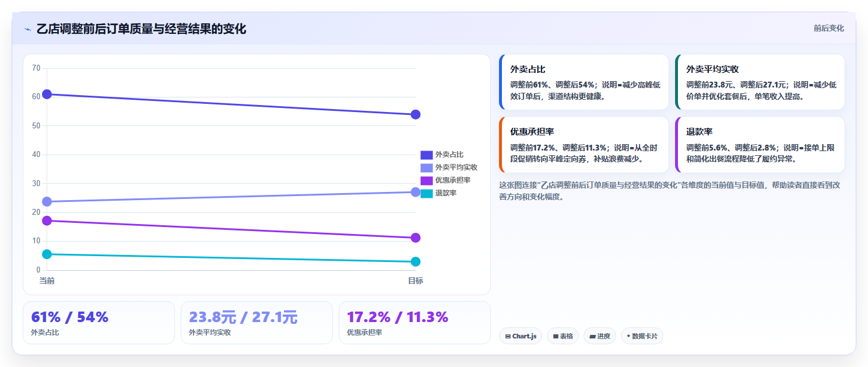Screen dimensions: 868x367
Task: Toggle 外卖平均实收 legend color box
Action: coord(427,167)
